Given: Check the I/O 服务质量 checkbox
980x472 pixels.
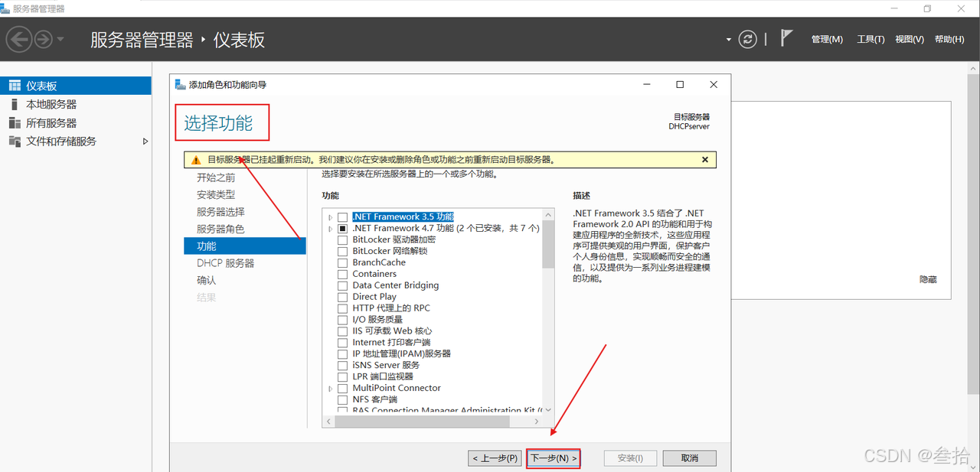Looking at the screenshot, I should tap(342, 320).
